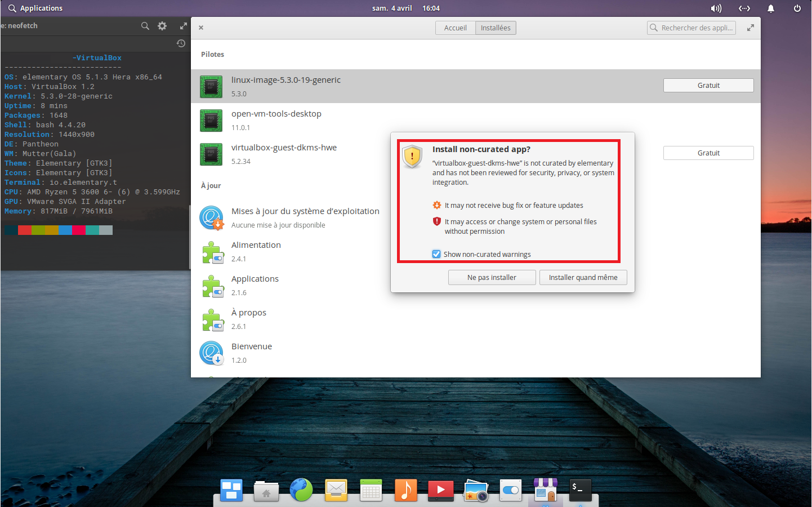Open the Applications menu in the top panel

(35, 8)
